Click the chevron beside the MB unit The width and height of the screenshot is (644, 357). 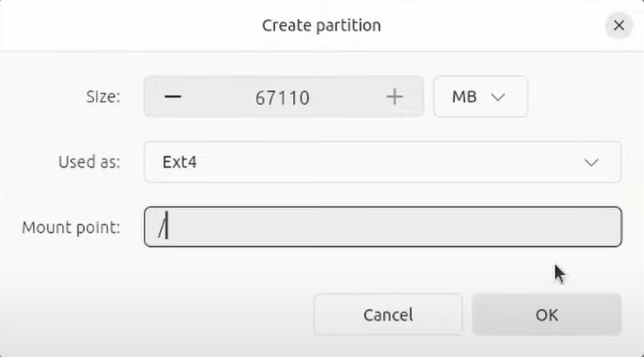[498, 97]
